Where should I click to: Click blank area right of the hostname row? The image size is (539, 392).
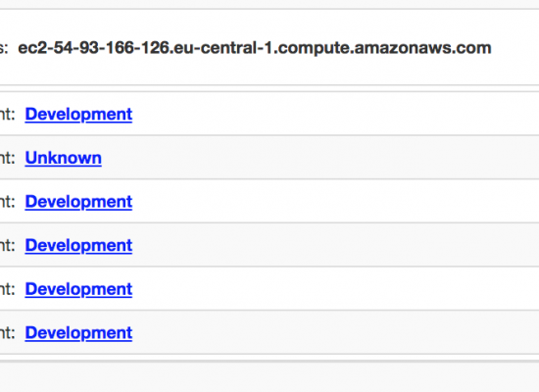514,48
